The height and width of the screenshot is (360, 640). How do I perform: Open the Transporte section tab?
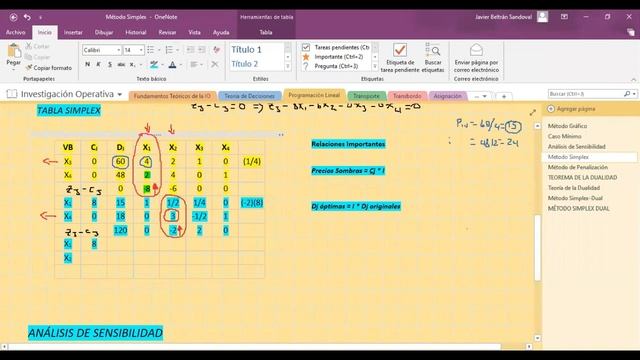[366, 96]
